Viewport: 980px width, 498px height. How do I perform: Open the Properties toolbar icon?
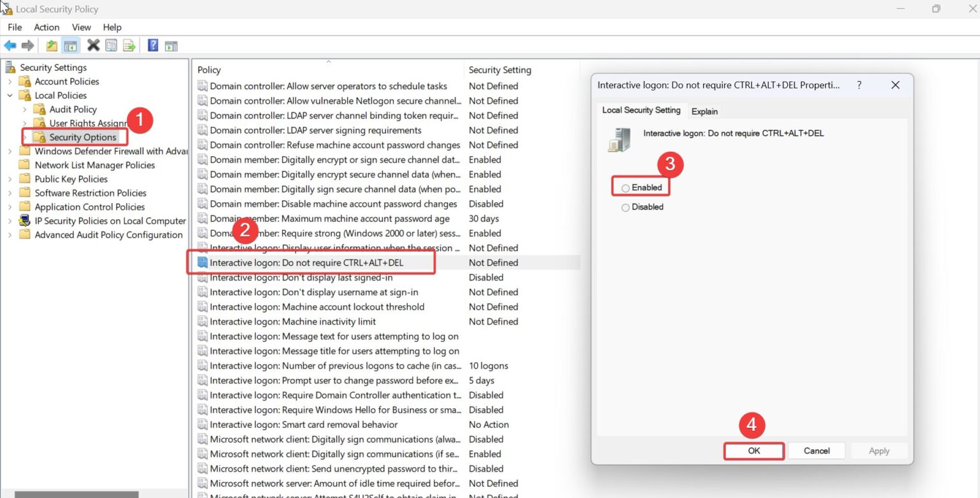click(112, 45)
